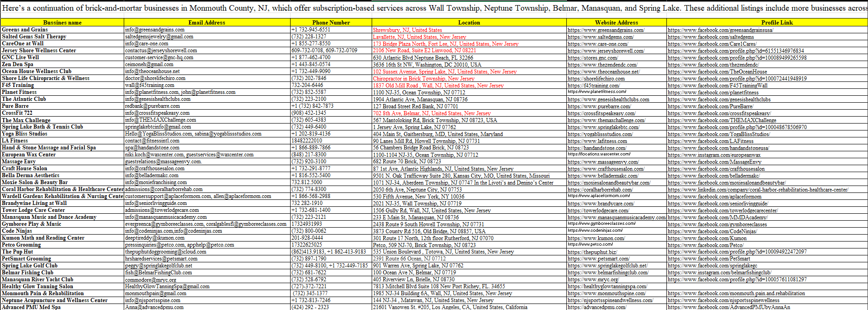This screenshot has width=868, height=310.
Task: Click the email info@belladermakc.com
Action: [152, 175]
